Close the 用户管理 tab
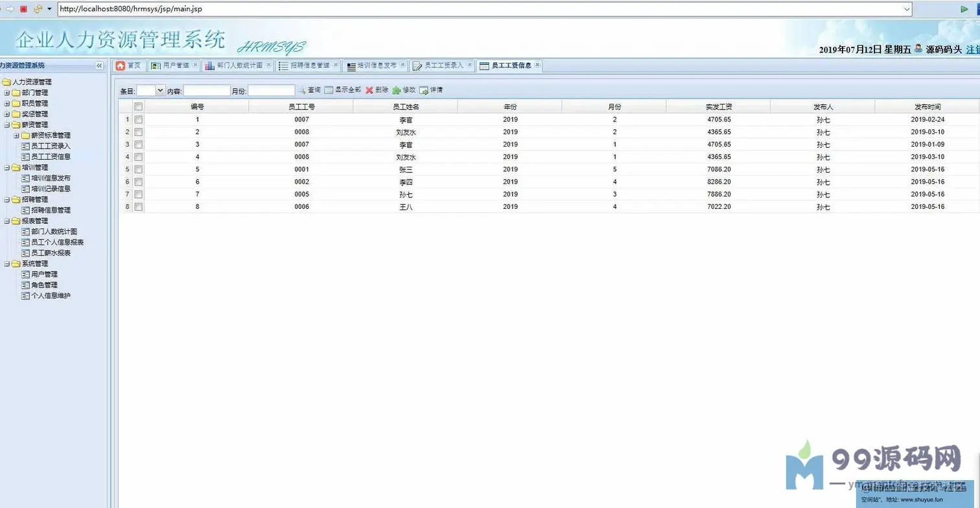This screenshot has width=980, height=508. (x=195, y=65)
